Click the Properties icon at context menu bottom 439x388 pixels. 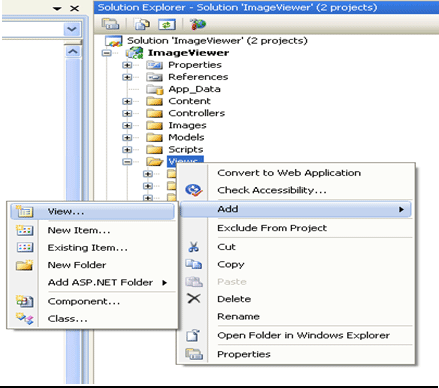[x=194, y=354]
